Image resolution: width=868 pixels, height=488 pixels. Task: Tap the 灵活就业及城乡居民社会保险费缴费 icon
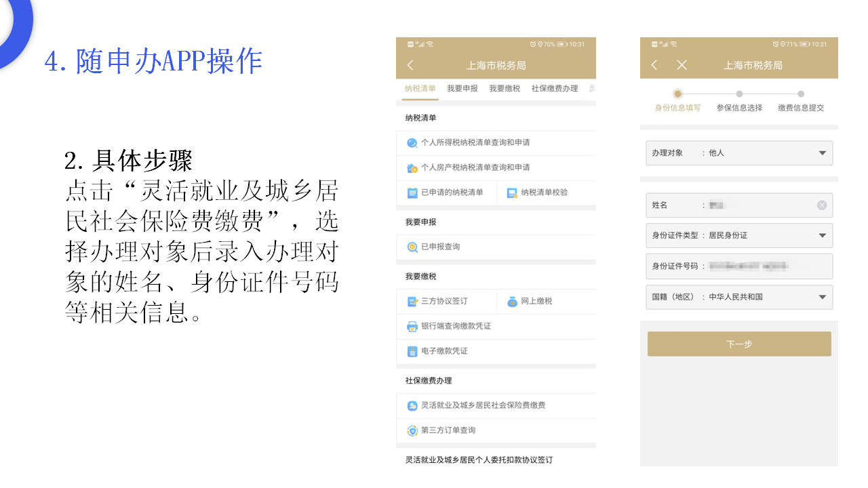click(x=412, y=406)
